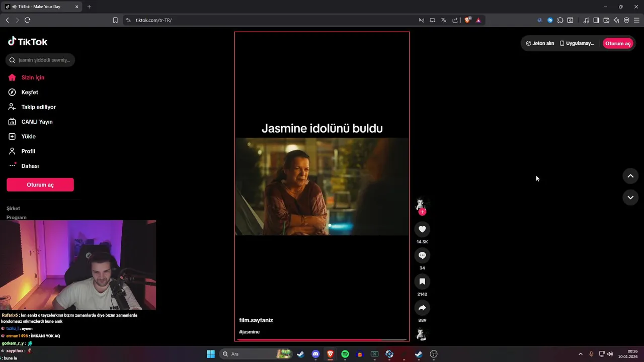Reload the TikTok page
Viewport: 644px width, 362px height.
(28, 20)
